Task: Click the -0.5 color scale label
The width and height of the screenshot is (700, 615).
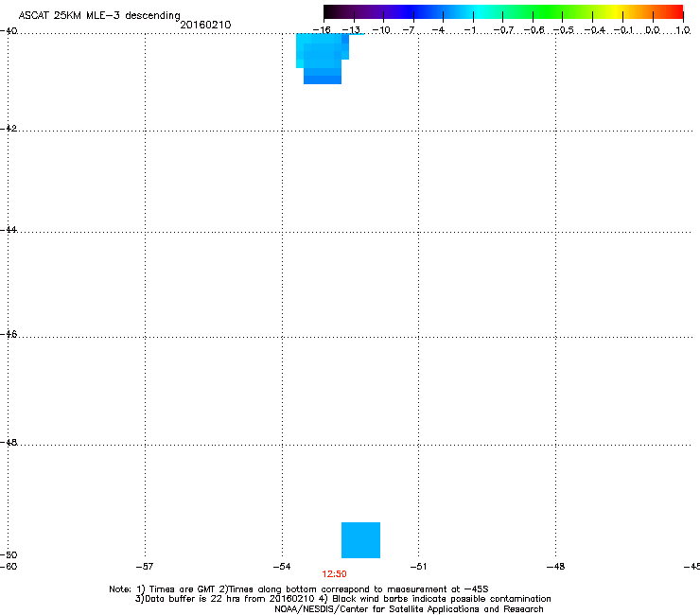Action: click(x=564, y=30)
